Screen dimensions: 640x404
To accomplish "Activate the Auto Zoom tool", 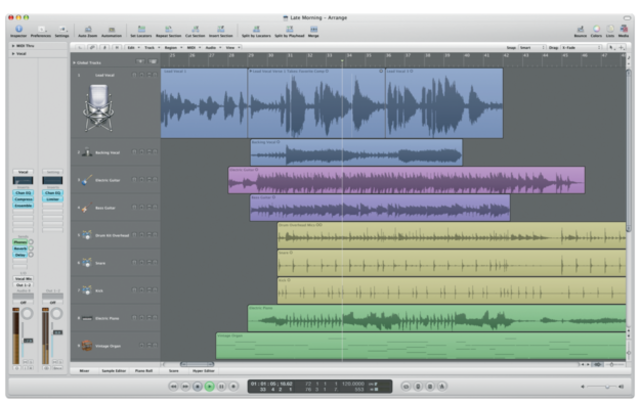I will (88, 29).
